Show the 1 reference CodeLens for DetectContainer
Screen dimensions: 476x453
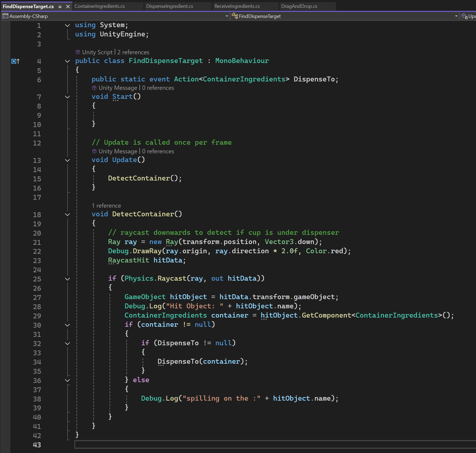point(106,206)
